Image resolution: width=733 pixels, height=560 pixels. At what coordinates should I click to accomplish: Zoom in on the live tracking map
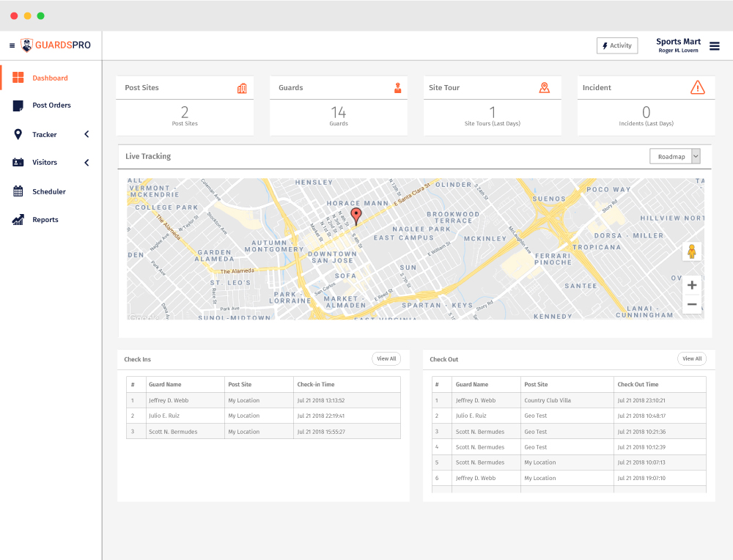(691, 285)
